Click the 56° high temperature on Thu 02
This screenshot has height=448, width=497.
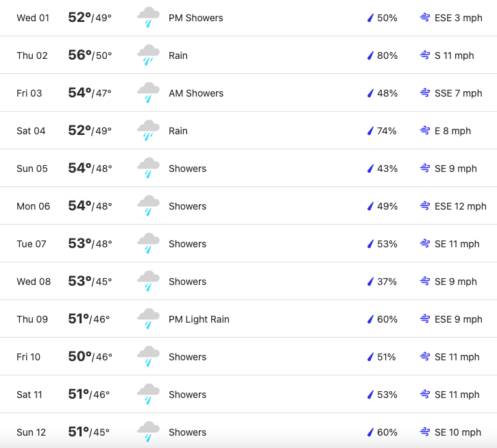pos(80,55)
